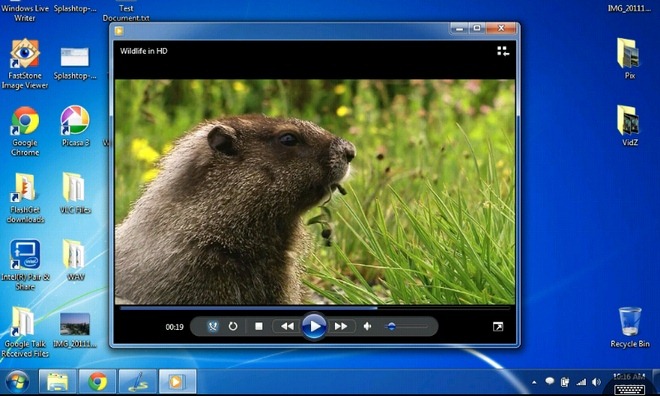Select the WAV folder on the desktop

[x=75, y=260]
